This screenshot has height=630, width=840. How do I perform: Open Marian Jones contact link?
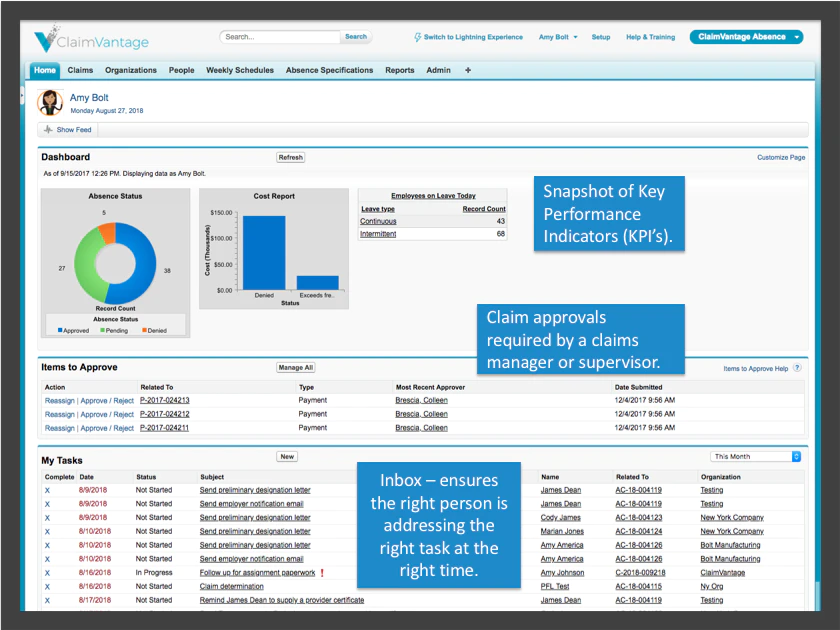tap(562, 531)
